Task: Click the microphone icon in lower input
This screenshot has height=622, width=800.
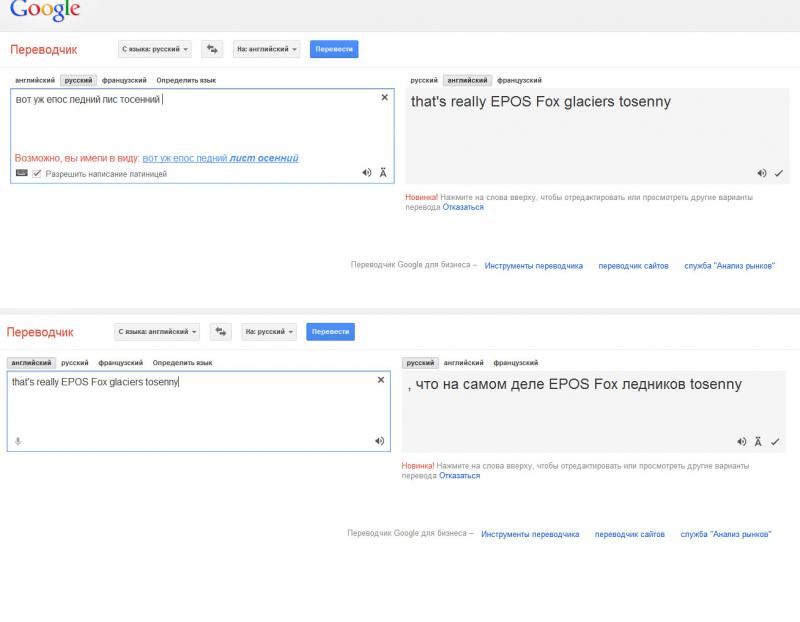Action: (17, 441)
